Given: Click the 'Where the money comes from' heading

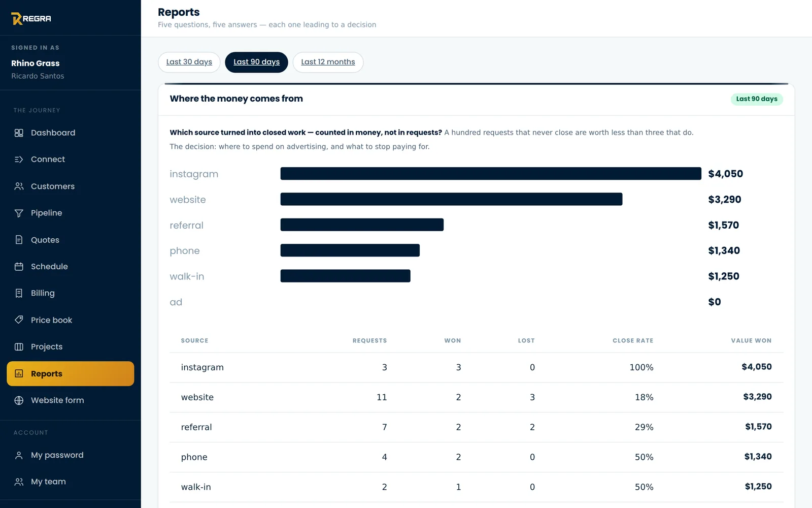Looking at the screenshot, I should click(236, 99).
